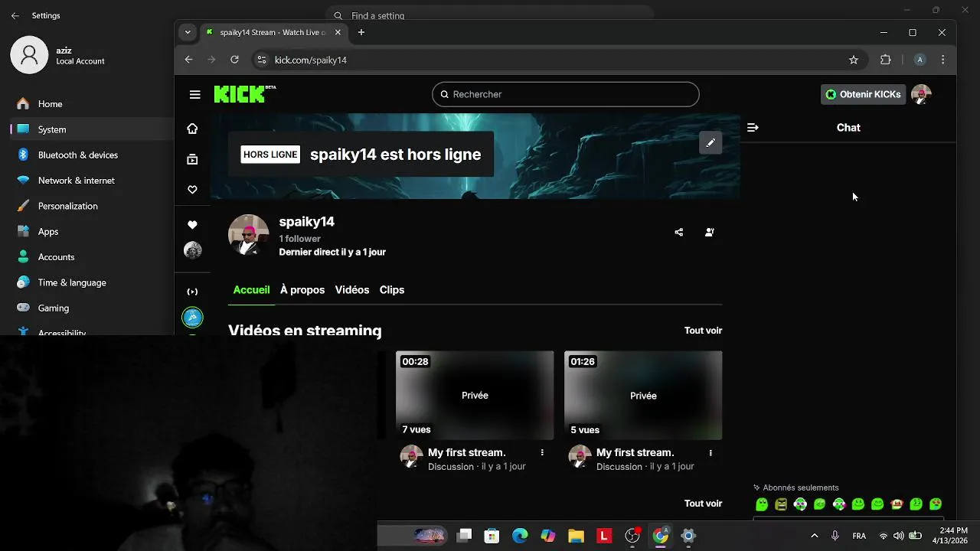The image size is (980, 551).
Task: Open a new Chrome tab
Action: [x=361, y=32]
